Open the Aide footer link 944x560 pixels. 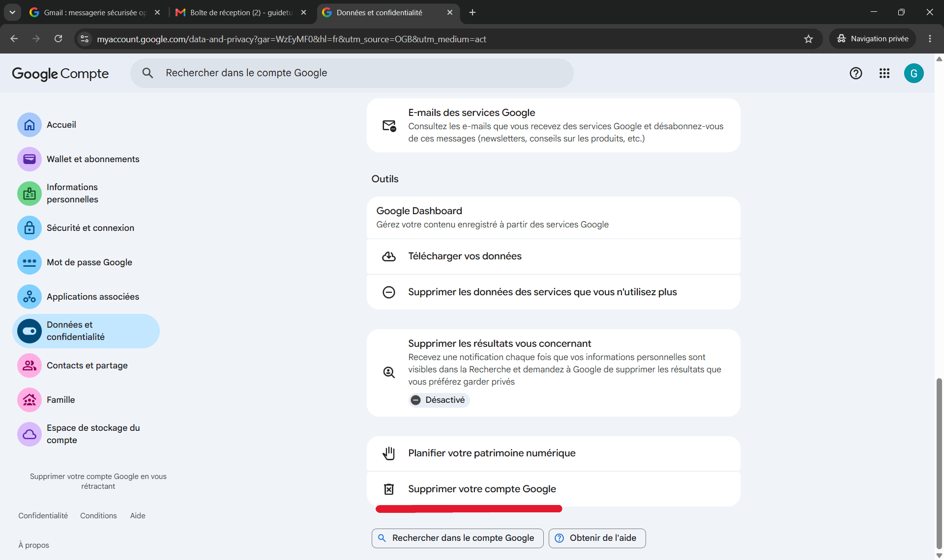click(138, 516)
